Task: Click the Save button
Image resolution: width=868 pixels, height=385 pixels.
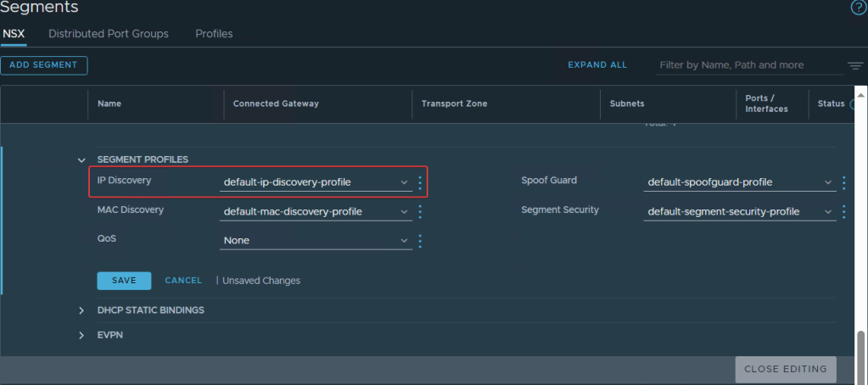Action: point(124,281)
